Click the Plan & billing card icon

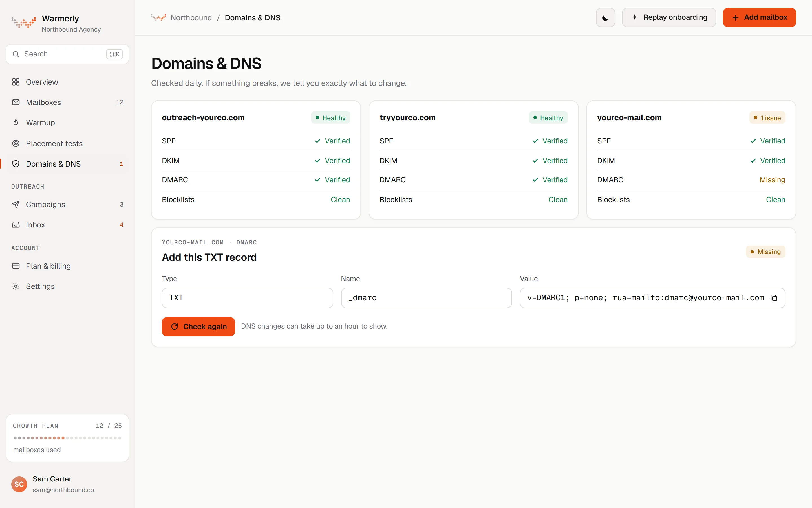coord(16,266)
